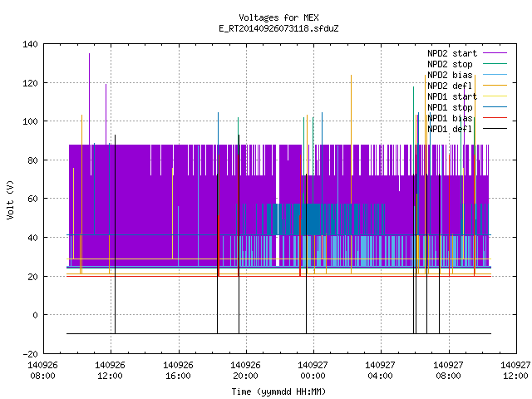The image size is (532, 399).
Task: Click the light blue NPD2 bias legend line
Action: [x=495, y=74]
